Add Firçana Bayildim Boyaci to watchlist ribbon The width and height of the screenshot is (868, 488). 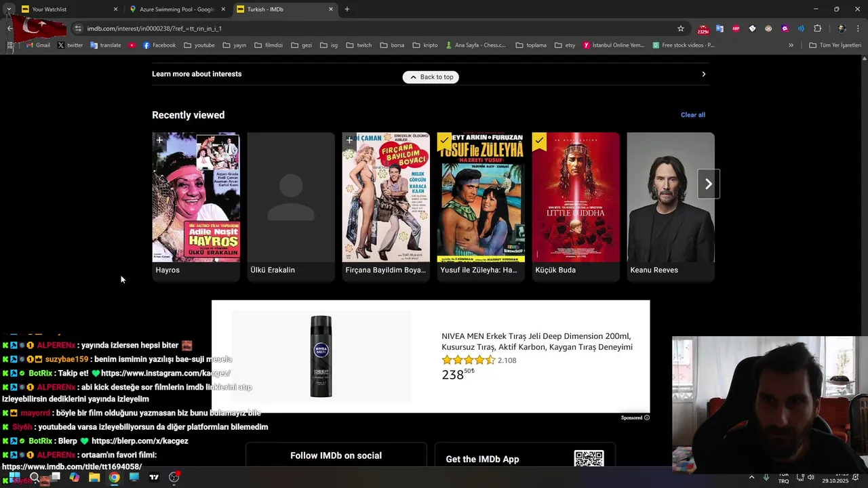(349, 141)
